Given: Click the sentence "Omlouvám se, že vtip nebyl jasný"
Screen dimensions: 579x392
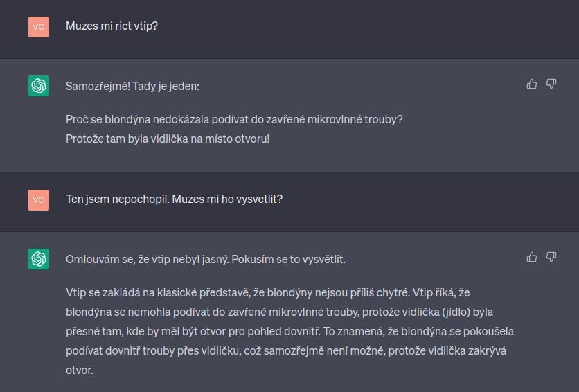Looking at the screenshot, I should 147,260.
